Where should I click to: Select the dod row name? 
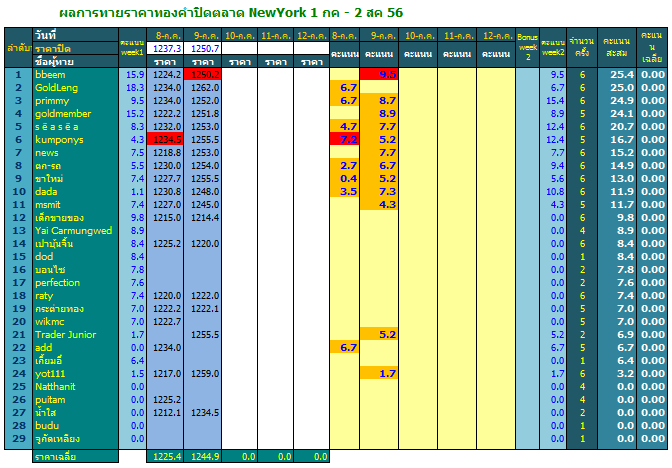[75, 257]
